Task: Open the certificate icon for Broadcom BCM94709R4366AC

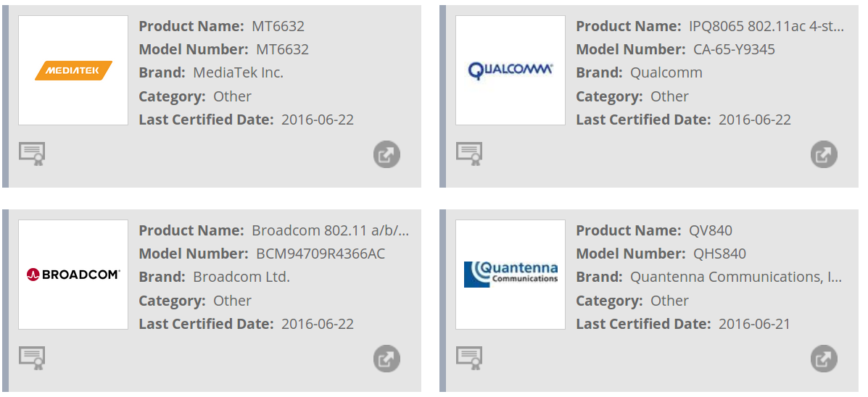Action: (x=32, y=358)
